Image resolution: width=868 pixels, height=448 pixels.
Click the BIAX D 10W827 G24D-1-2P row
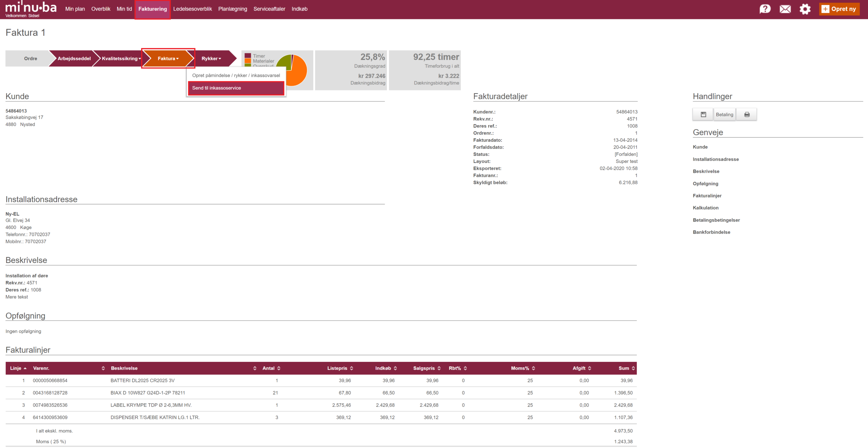(x=321, y=393)
